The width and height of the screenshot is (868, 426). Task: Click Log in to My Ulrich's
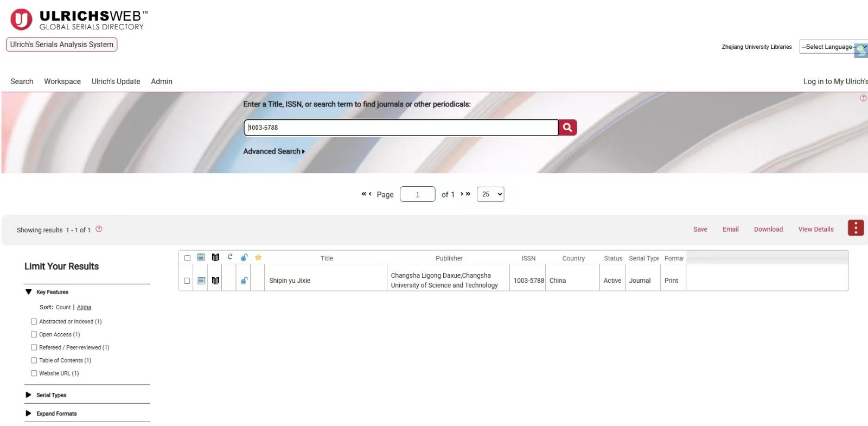[835, 81]
